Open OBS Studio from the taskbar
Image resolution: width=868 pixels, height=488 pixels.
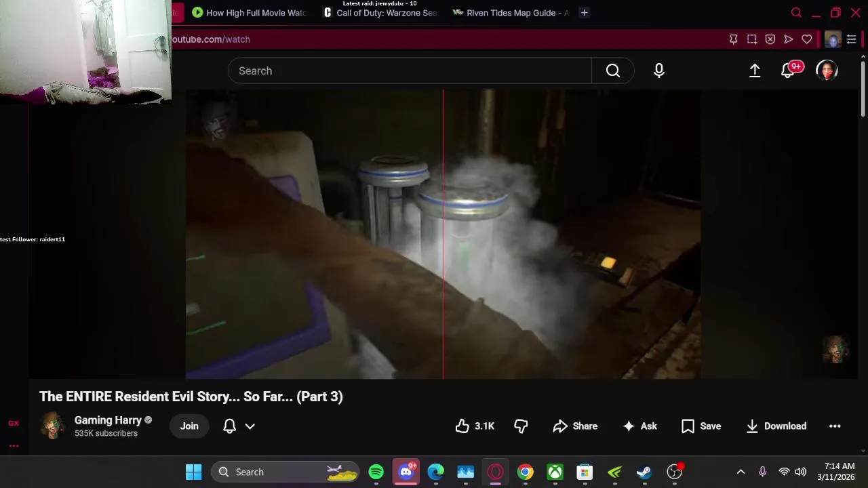[x=674, y=472]
